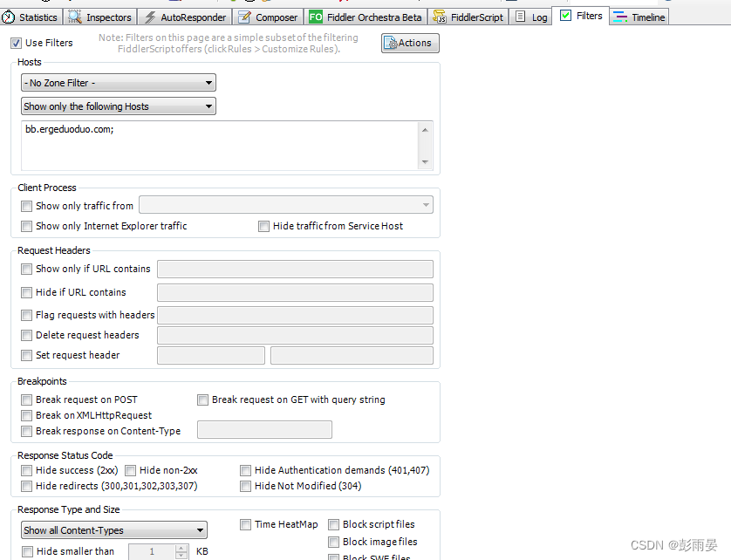Click the AutoResponder lightning icon
Viewport: 731px width, 560px height.
point(150,17)
